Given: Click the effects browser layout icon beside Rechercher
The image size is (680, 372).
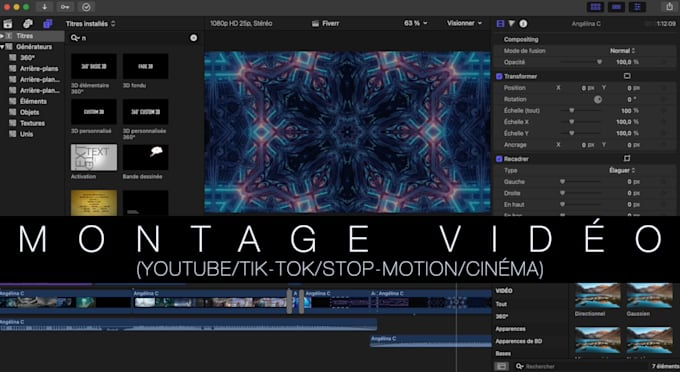Looking at the screenshot, I should [x=501, y=366].
